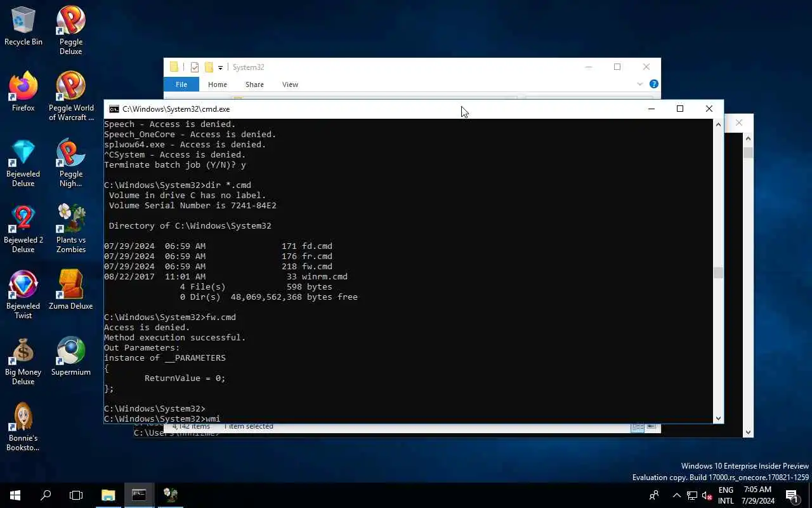Open Bejeweled Twist desktop shortcut
This screenshot has height=508, width=812.
coord(23,295)
